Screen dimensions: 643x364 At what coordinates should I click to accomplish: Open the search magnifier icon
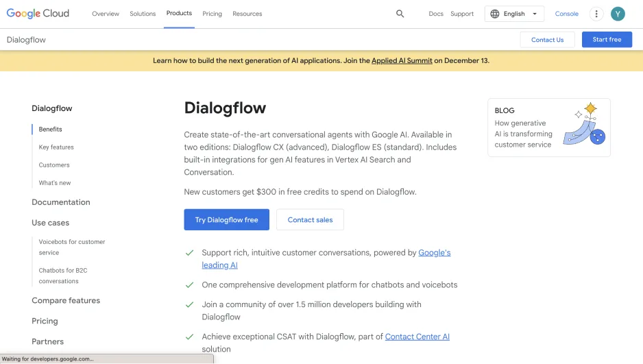pyautogui.click(x=400, y=14)
